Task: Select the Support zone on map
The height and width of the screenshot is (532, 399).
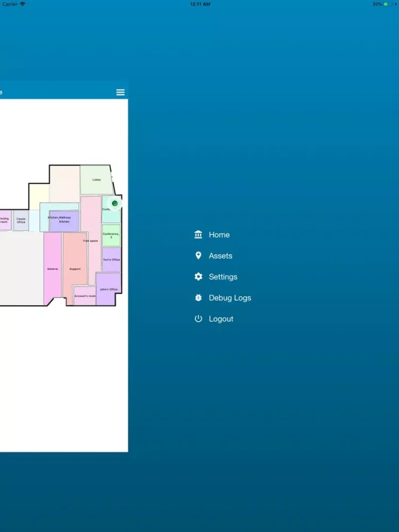Action: click(75, 269)
